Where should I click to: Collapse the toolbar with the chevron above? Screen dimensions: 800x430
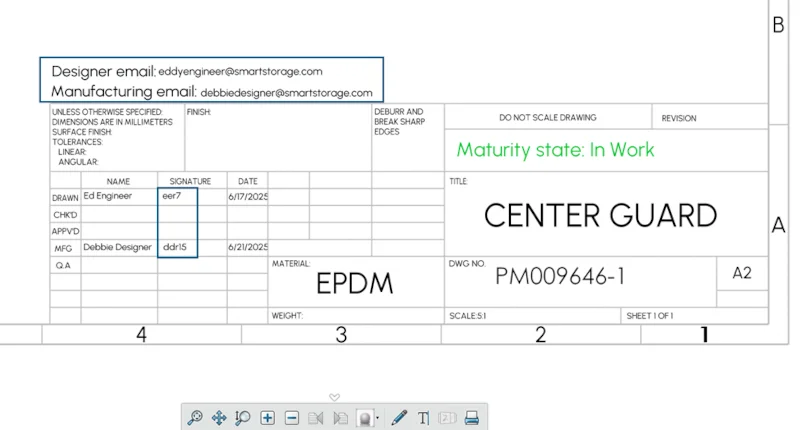[335, 397]
